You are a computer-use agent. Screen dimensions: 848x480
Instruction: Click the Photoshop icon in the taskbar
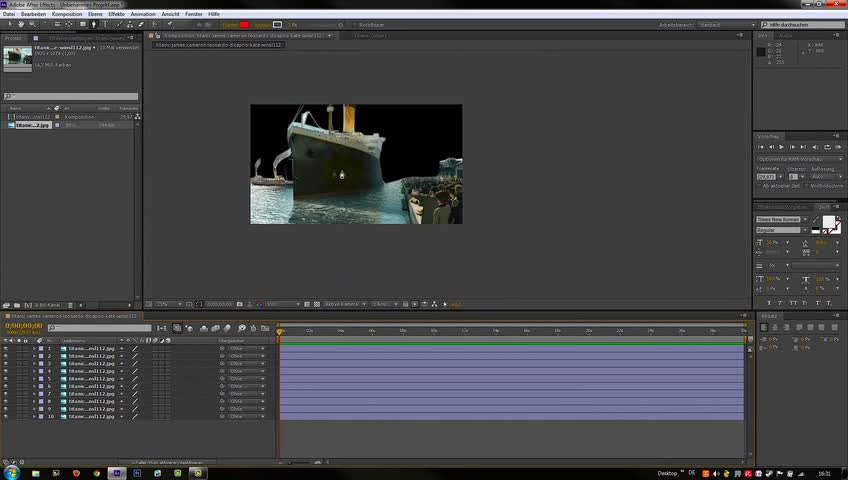click(138, 472)
